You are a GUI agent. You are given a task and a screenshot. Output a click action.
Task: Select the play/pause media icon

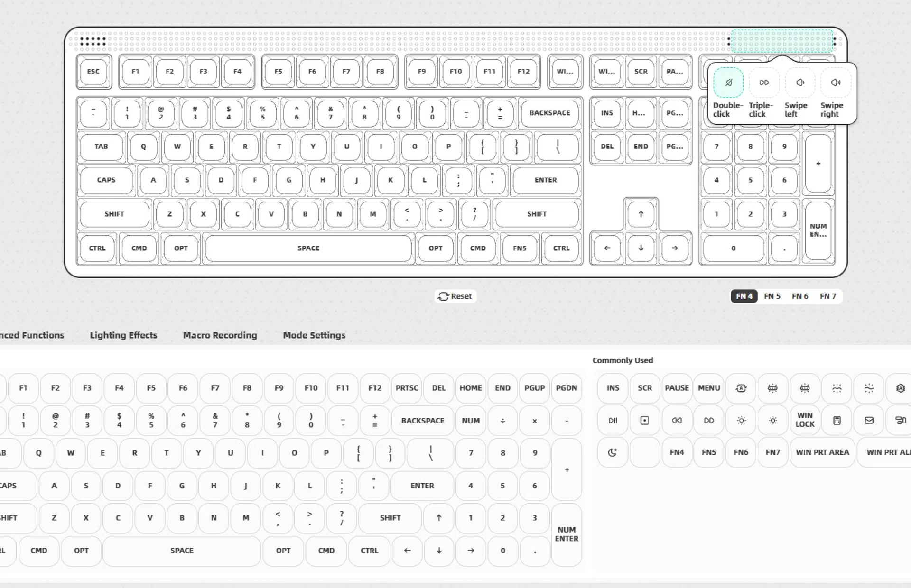612,420
